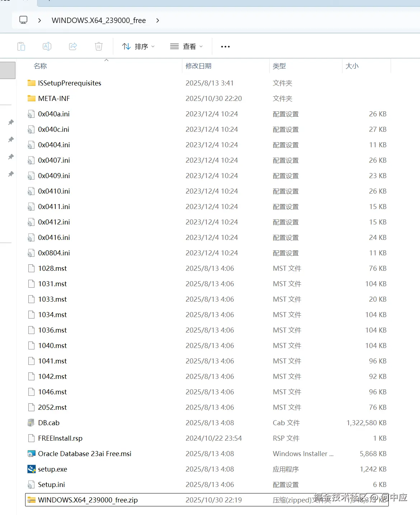Viewport: 420px width, 515px height.
Task: Click the first pin icon in the sidebar
Action: (x=11, y=122)
